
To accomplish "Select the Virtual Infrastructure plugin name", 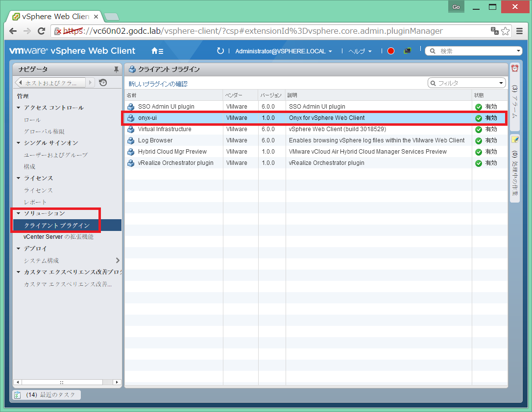I will coord(165,129).
